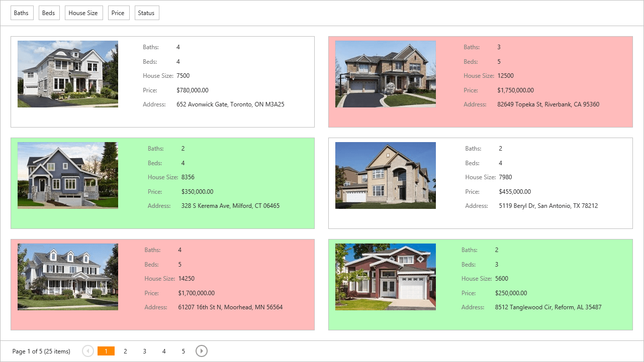Navigate to page 5
This screenshot has height=362, width=644.
[x=183, y=351]
